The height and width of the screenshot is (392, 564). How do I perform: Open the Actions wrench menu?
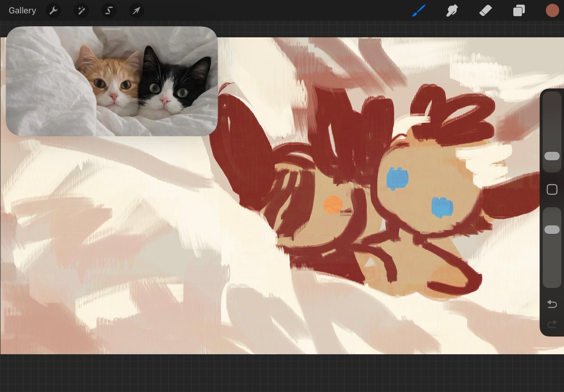tap(54, 10)
